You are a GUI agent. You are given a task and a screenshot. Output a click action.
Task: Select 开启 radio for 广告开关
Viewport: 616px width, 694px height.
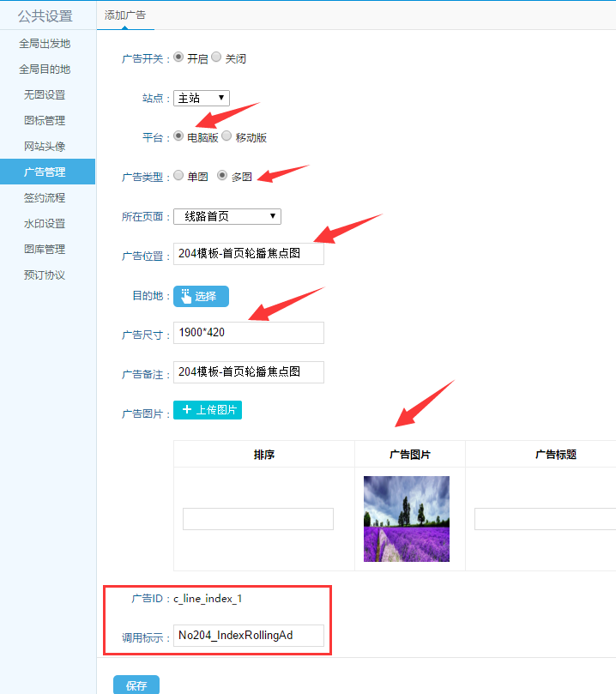click(178, 57)
